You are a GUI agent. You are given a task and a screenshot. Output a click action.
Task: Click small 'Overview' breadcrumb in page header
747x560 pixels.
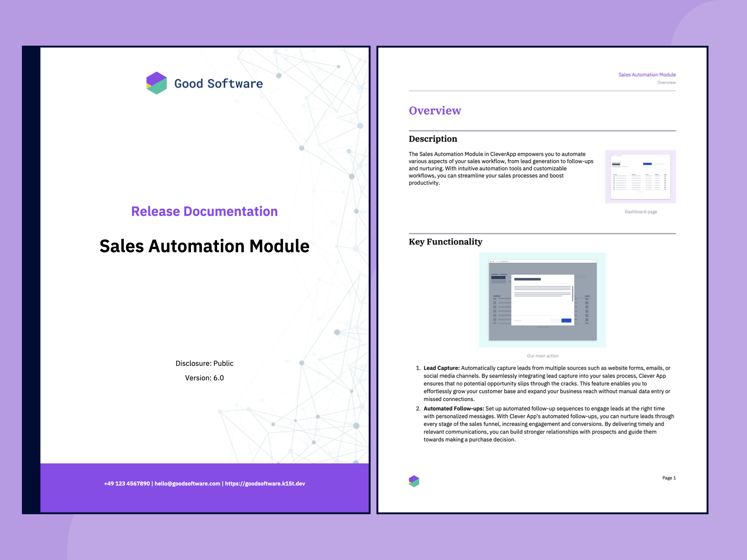(667, 83)
